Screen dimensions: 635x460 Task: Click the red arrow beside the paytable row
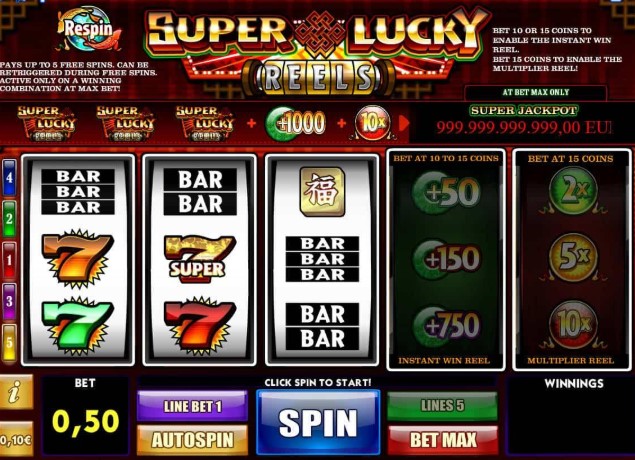point(403,123)
